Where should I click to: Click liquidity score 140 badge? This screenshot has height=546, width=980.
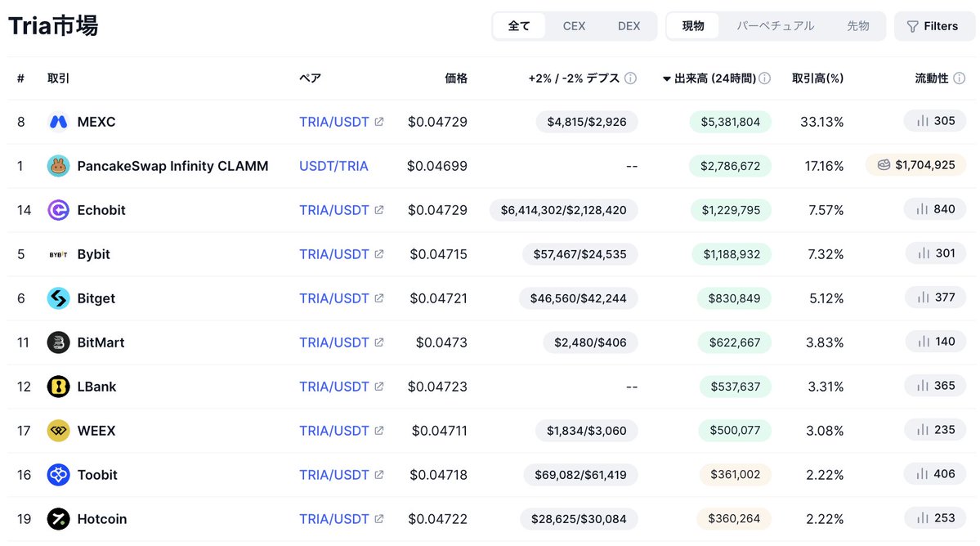pyautogui.click(x=935, y=342)
